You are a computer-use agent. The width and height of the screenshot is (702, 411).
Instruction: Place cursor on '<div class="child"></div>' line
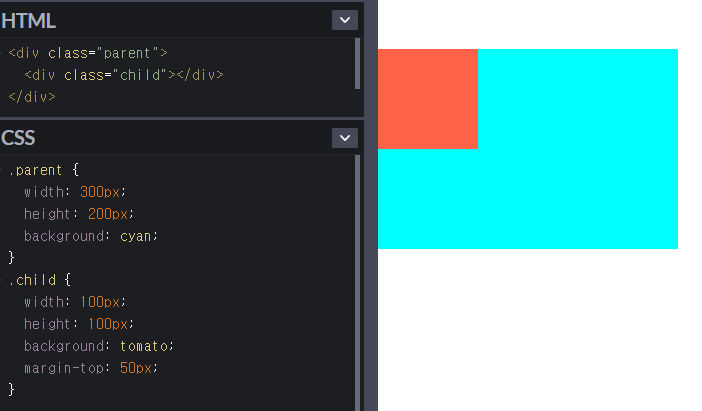[124, 75]
